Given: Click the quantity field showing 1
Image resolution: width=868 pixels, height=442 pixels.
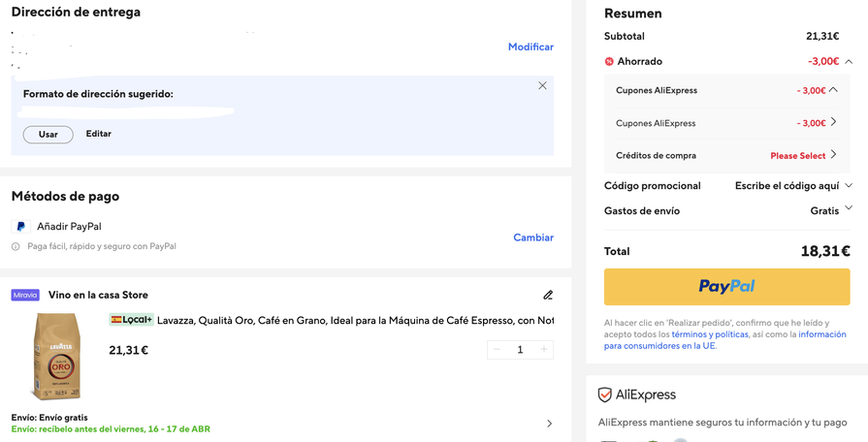Looking at the screenshot, I should point(520,350).
